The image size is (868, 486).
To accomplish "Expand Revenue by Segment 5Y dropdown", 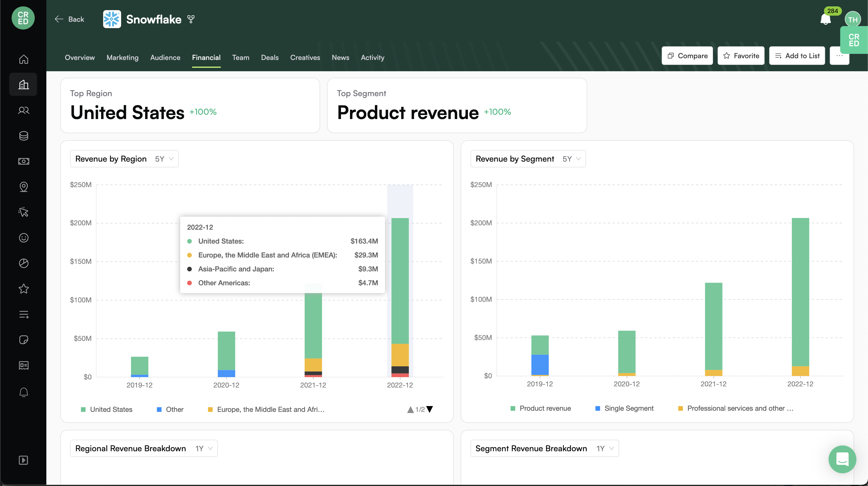I will pos(528,159).
